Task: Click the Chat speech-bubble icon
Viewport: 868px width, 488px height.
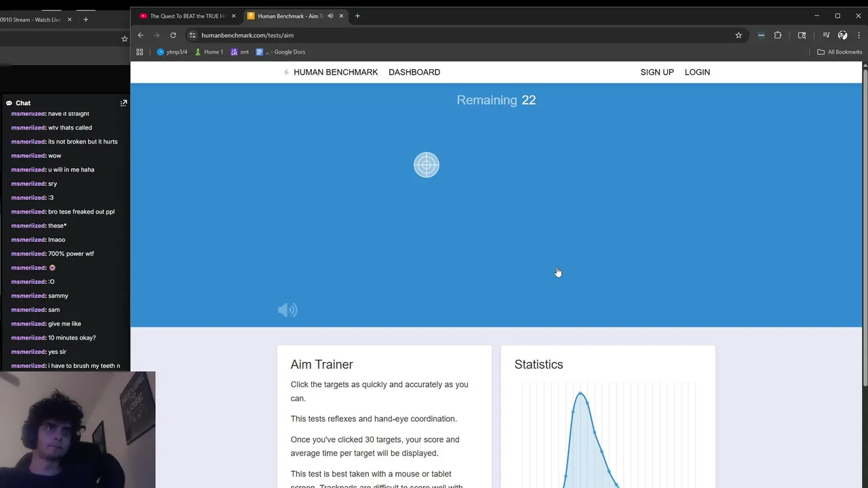Action: pos(9,103)
